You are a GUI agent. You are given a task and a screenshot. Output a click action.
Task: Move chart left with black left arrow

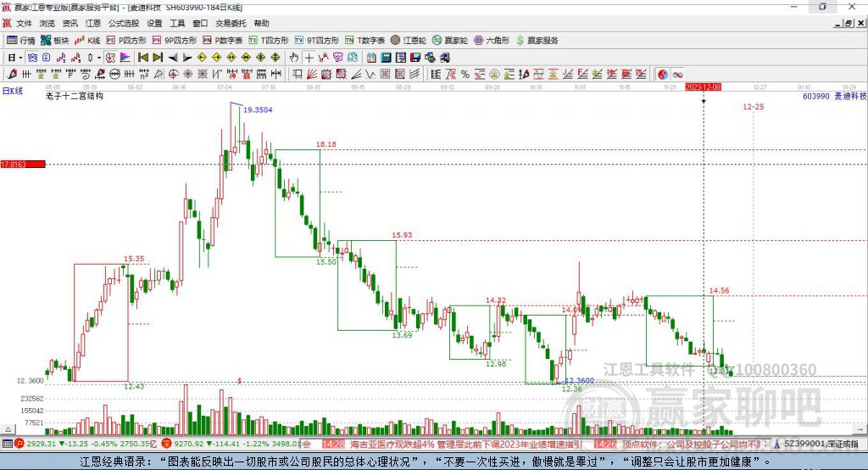173,58
